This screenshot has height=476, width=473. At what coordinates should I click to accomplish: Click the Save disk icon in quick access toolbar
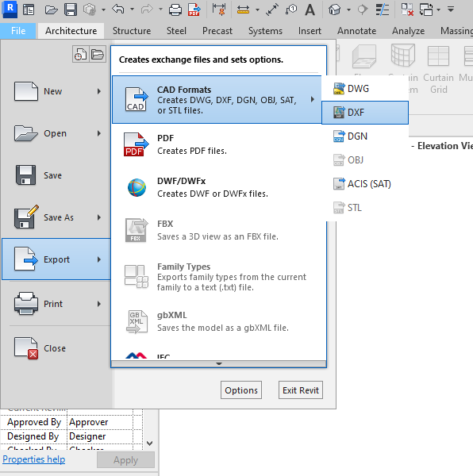coord(71,10)
